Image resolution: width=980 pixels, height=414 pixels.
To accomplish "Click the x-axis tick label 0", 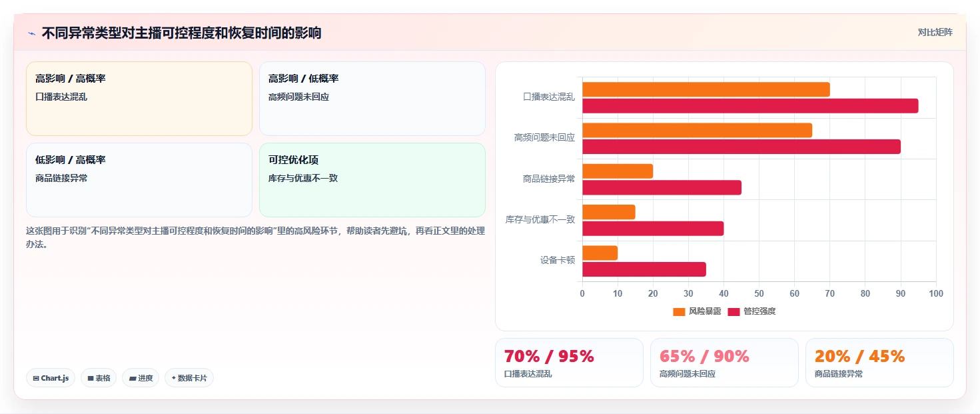I will pyautogui.click(x=582, y=293).
